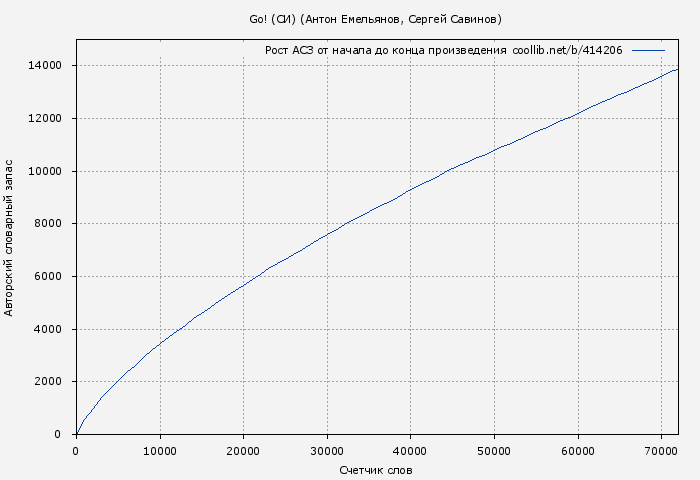This screenshot has width=700, height=480.
Task: Select the y-axis label "Авторский словарный запас"
Action: click(x=9, y=237)
